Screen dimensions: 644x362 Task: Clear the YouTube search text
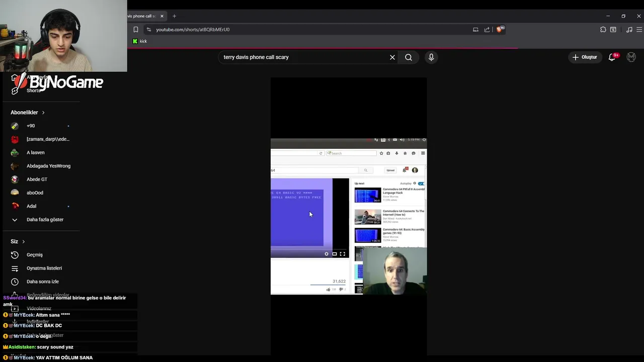392,57
